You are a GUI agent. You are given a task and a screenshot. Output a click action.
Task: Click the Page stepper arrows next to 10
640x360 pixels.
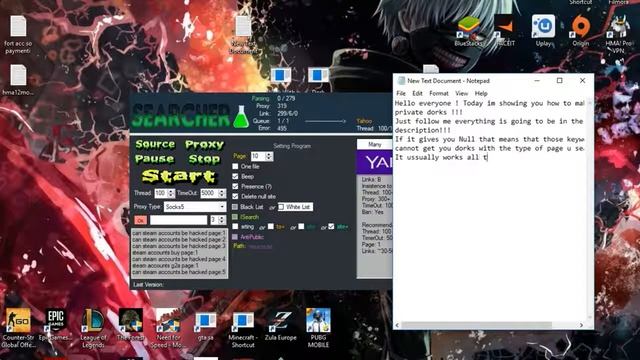[269, 156]
